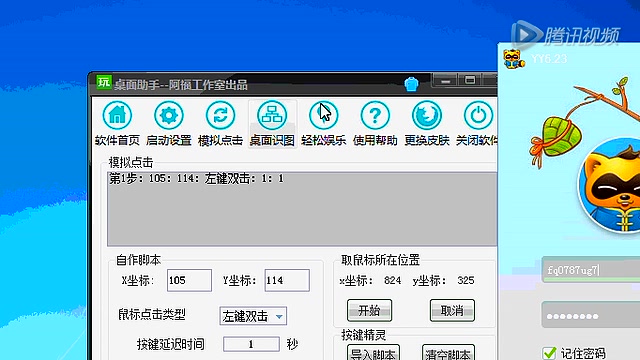Click the y坐标 value 325
The height and width of the screenshot is (360, 640).
point(466,280)
